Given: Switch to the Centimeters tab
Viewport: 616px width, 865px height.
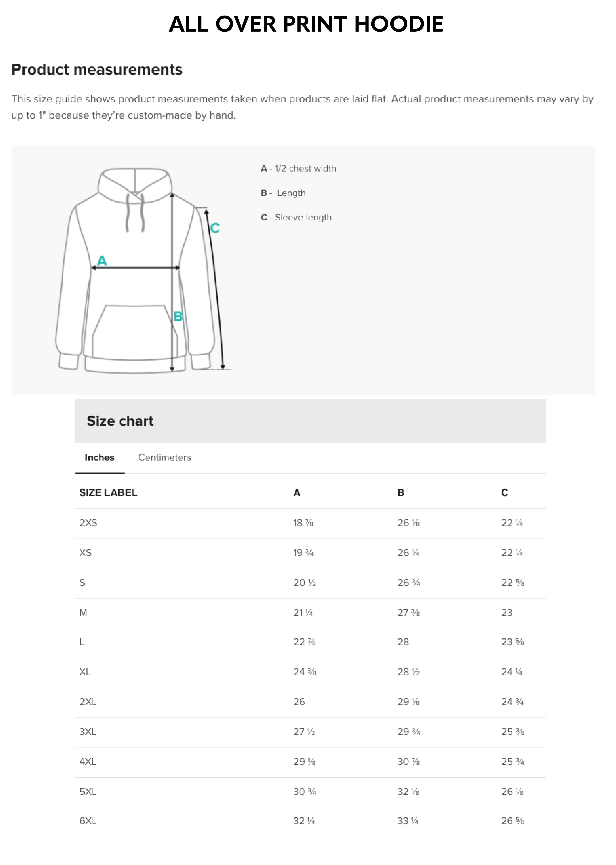Looking at the screenshot, I should (165, 458).
